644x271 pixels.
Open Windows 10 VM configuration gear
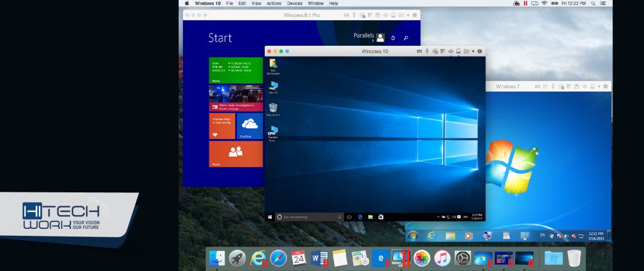[x=480, y=52]
